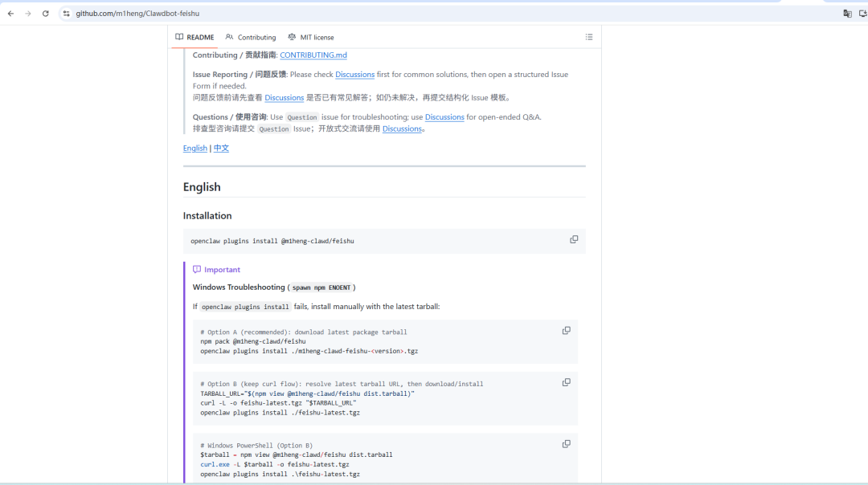Viewport: 868px width, 485px height.
Task: Click 'curl.exe -L $tarball -o feishu-latest.tgz' line
Action: [x=275, y=464]
